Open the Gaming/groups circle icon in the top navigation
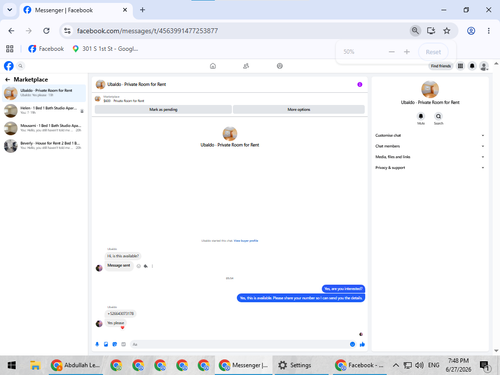The image size is (500, 375). click(280, 66)
